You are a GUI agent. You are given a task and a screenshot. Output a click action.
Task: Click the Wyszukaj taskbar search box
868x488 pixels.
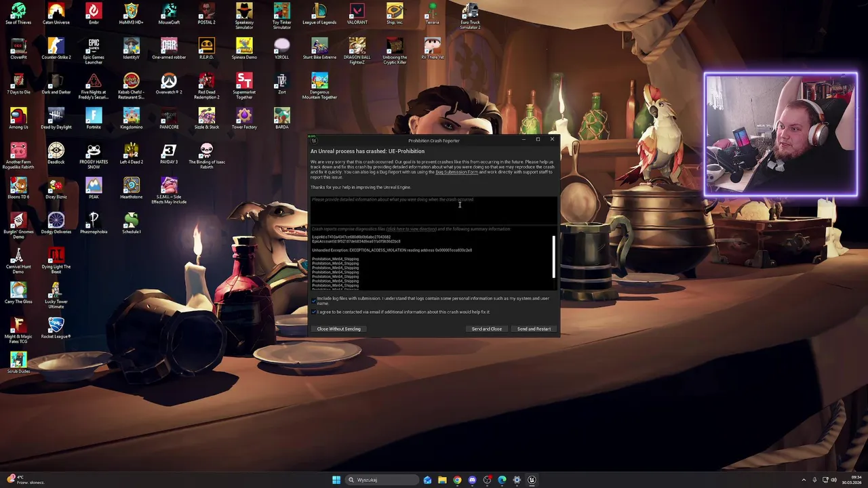point(382,480)
